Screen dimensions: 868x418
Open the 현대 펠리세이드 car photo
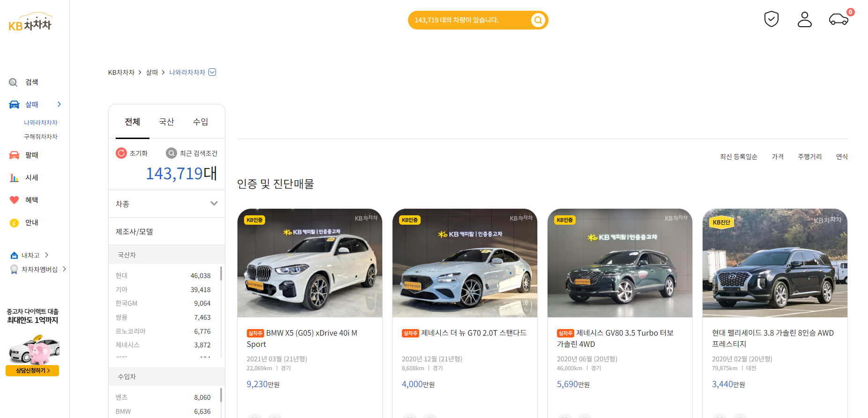[775, 263]
